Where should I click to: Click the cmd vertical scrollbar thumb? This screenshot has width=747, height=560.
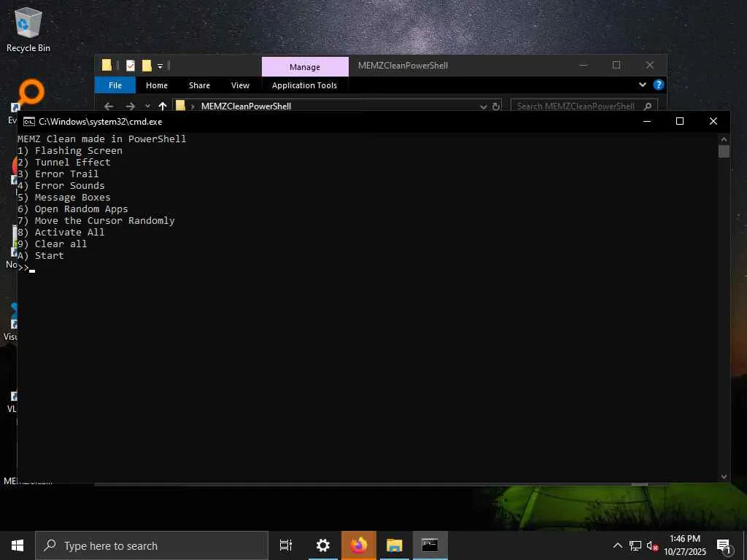pyautogui.click(x=724, y=152)
